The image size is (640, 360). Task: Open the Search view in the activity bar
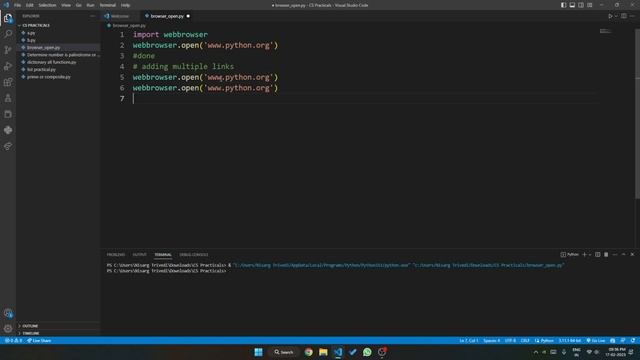click(8, 34)
